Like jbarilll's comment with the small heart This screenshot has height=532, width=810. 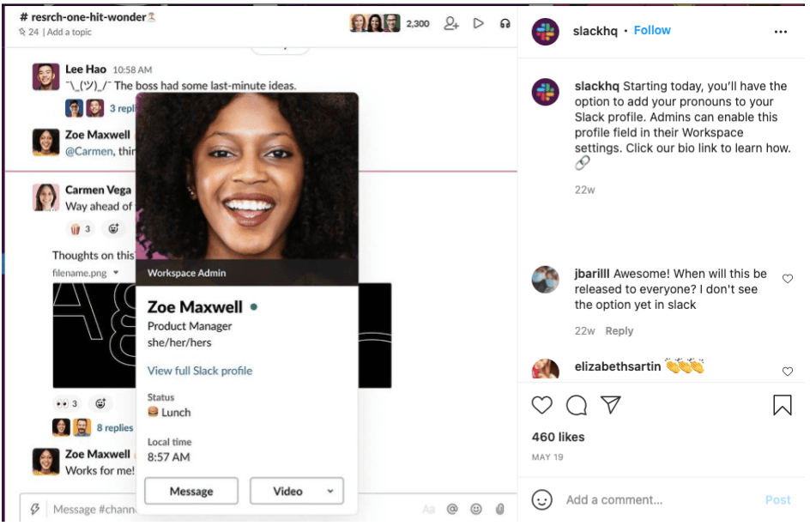coord(788,279)
